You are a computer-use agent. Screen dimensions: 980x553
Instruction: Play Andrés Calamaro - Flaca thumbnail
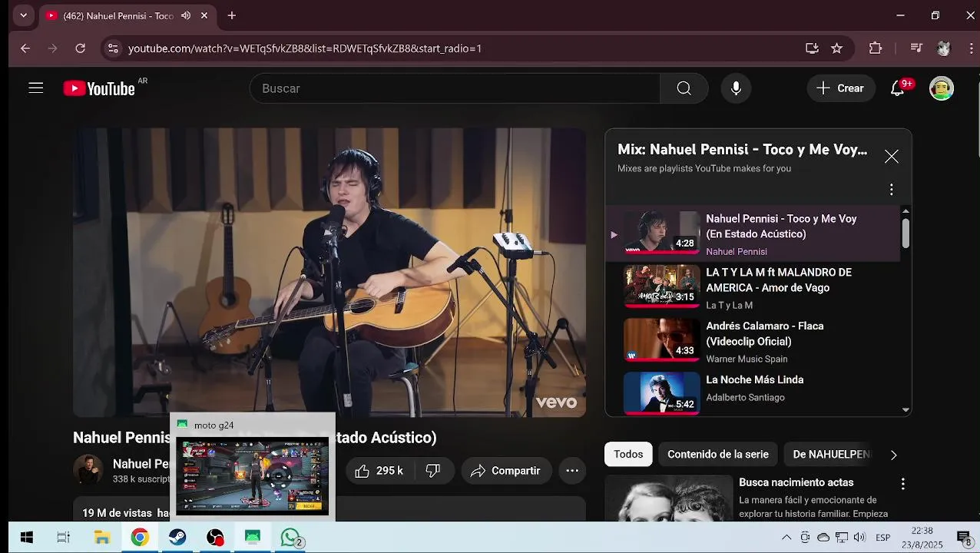click(x=661, y=340)
